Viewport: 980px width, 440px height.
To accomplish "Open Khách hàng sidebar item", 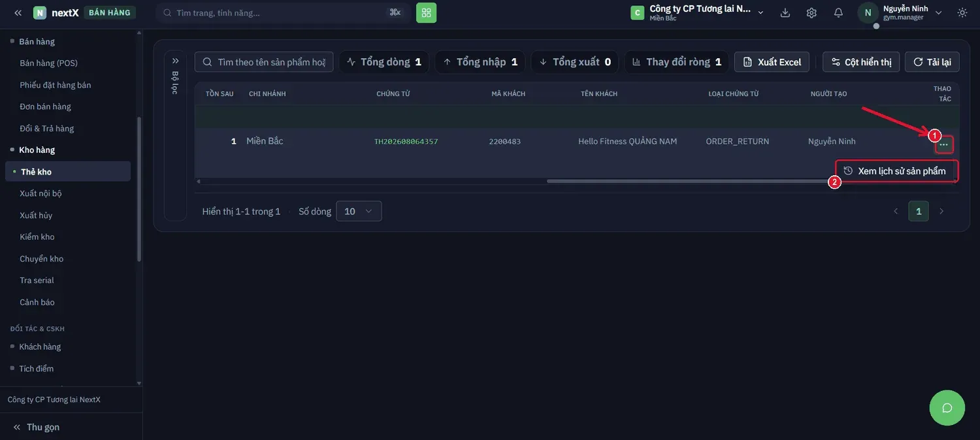I will point(40,347).
